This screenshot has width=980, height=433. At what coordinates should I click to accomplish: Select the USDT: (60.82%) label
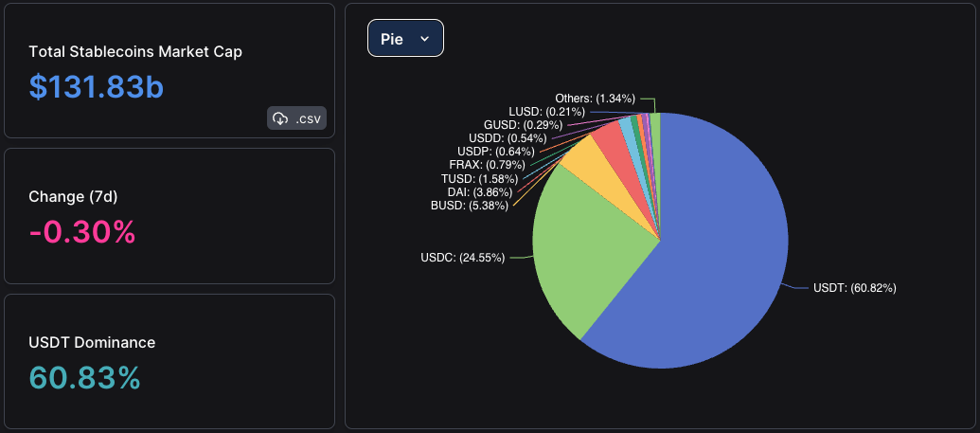tap(854, 288)
